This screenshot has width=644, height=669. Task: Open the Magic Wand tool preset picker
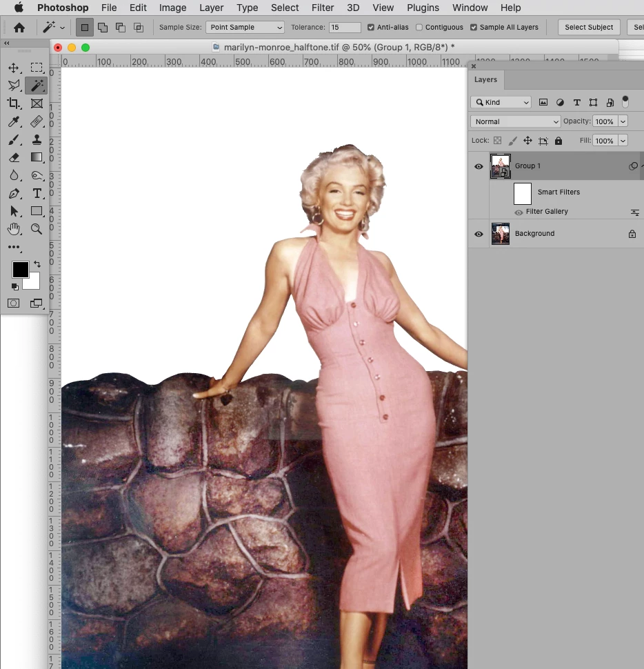click(x=62, y=28)
